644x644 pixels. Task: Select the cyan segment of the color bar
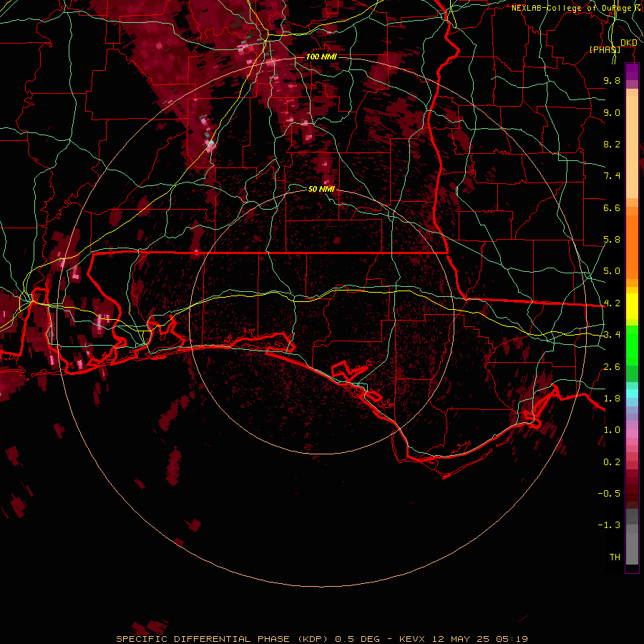632,394
